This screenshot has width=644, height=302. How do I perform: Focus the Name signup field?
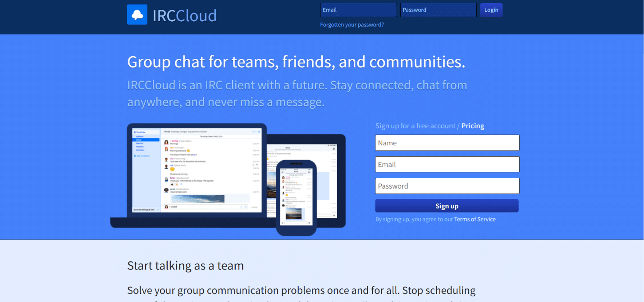[447, 143]
